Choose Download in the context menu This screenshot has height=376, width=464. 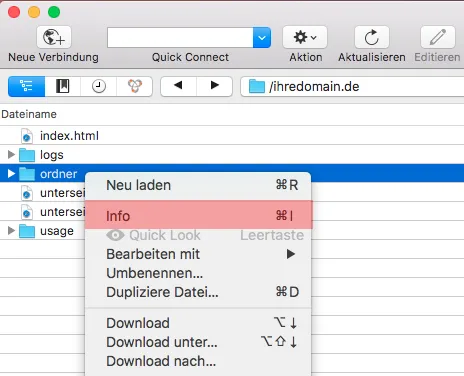(x=198, y=323)
